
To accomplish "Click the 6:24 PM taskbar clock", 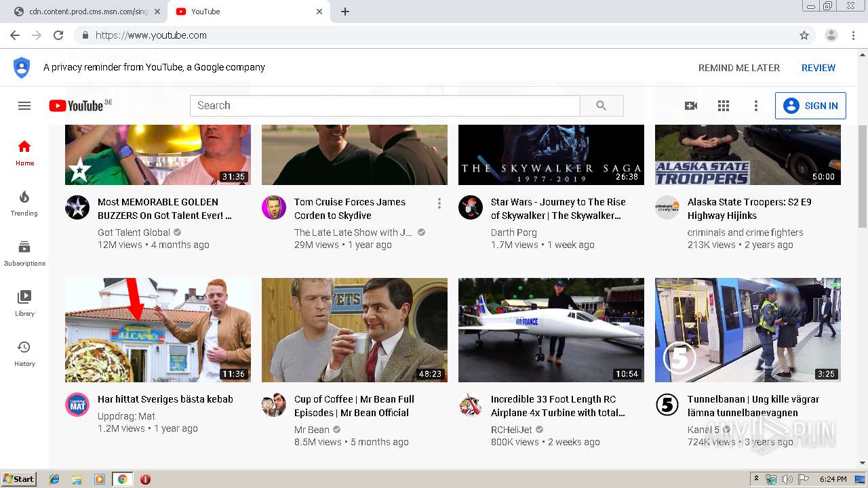I will click(833, 479).
